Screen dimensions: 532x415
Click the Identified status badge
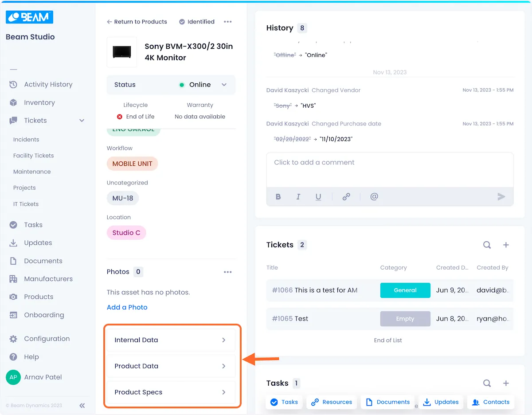tap(197, 22)
